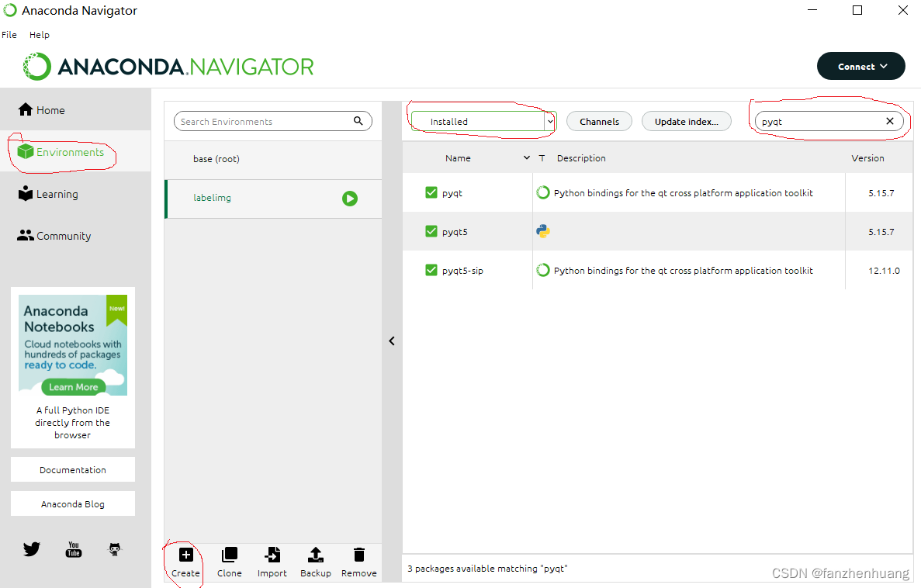The height and width of the screenshot is (588, 921).
Task: Click the Anaconda icon in pyqt5-sip row
Action: point(543,270)
